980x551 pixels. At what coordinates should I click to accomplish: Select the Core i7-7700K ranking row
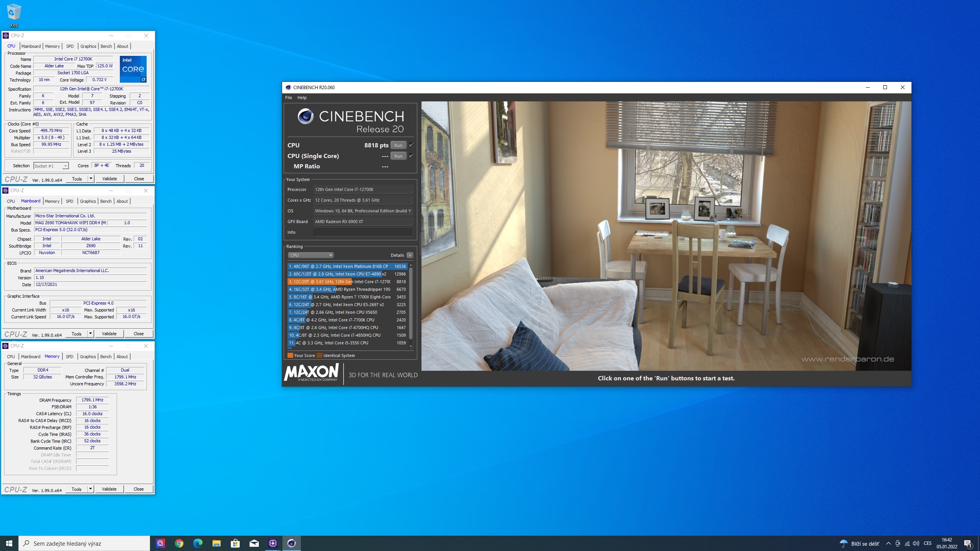[347, 320]
